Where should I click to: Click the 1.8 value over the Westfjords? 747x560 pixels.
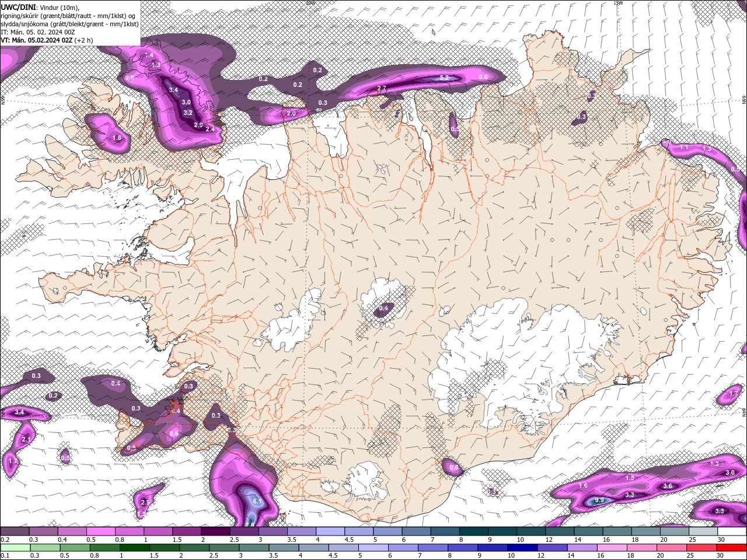[x=117, y=138]
